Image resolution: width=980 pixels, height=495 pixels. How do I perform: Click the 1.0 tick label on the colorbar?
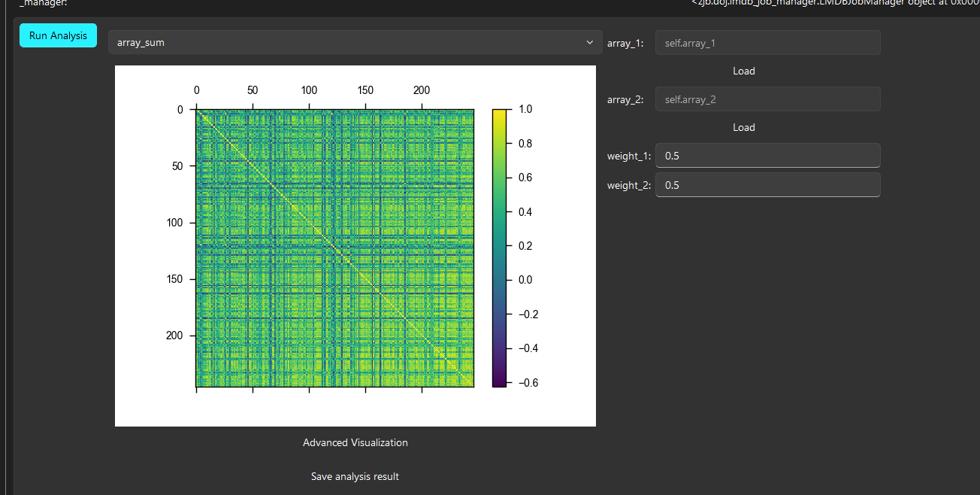(x=525, y=109)
